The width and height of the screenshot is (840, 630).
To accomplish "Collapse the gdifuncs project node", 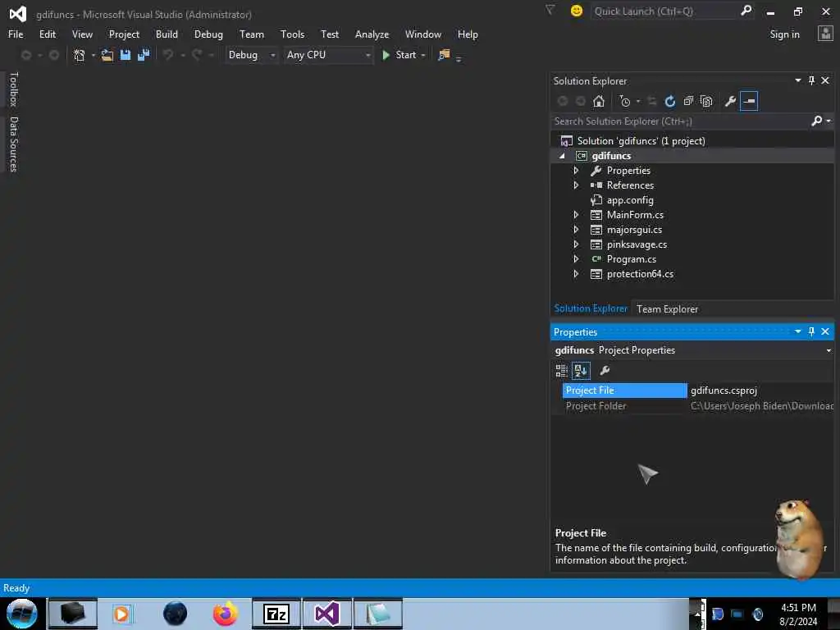I will [562, 156].
